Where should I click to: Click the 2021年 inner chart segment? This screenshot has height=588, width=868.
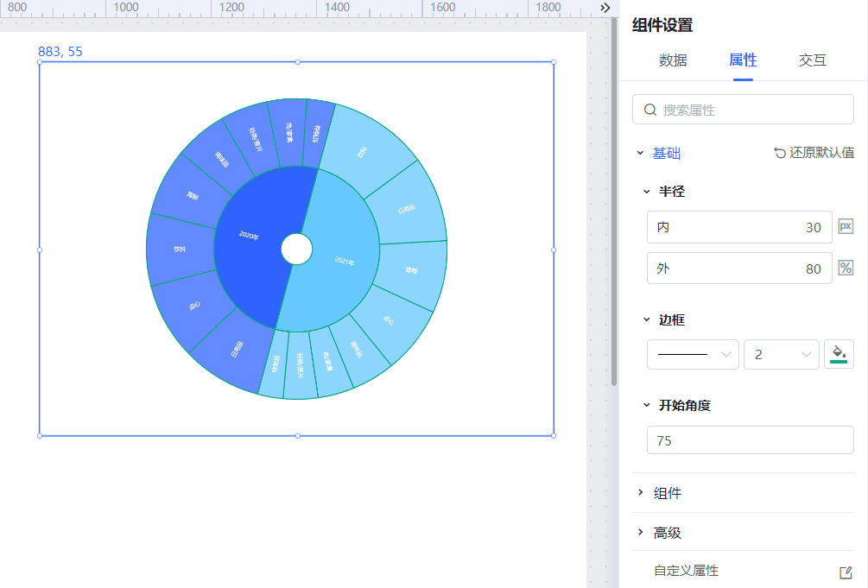[x=345, y=261]
